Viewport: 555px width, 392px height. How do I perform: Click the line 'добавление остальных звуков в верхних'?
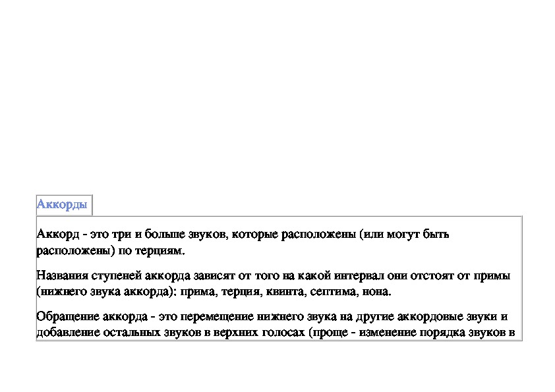[x=276, y=333]
